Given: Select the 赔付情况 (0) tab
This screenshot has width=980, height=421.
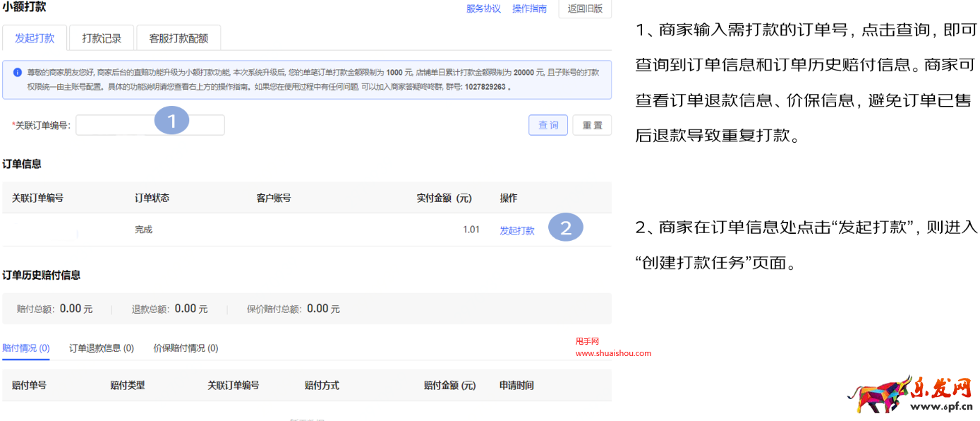Looking at the screenshot, I should click(x=26, y=348).
